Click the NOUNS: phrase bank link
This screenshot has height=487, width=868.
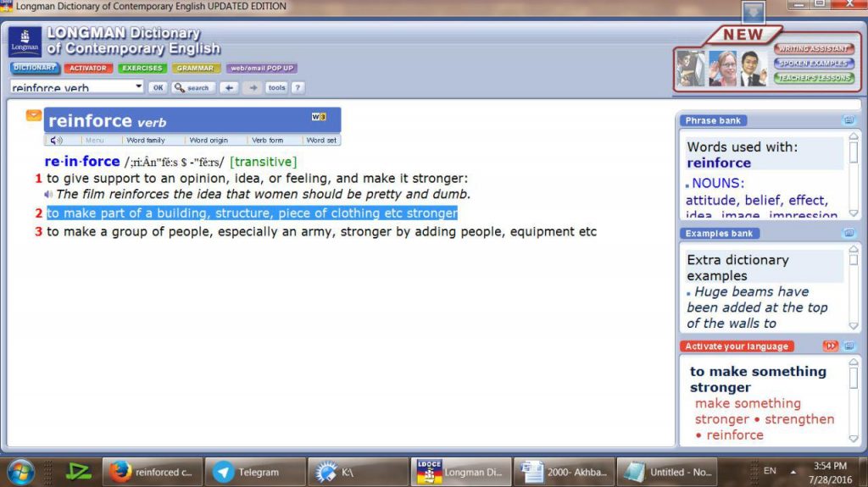(718, 183)
